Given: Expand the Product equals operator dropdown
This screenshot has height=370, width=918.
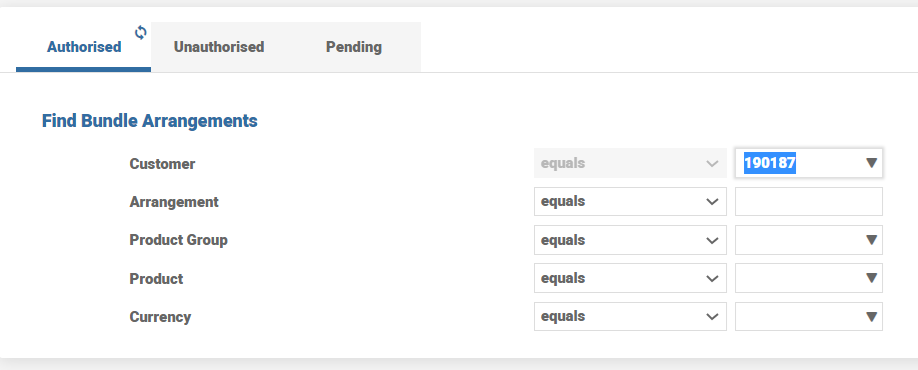Looking at the screenshot, I should [x=630, y=278].
